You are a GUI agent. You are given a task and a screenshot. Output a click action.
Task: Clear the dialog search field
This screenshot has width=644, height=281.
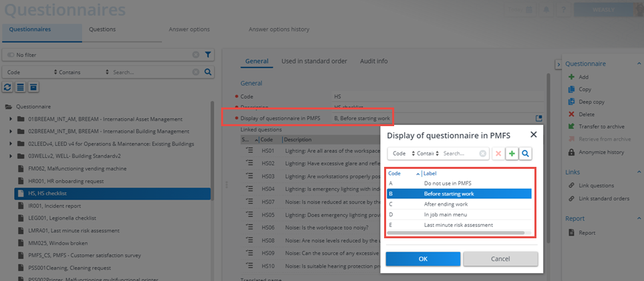click(x=483, y=154)
